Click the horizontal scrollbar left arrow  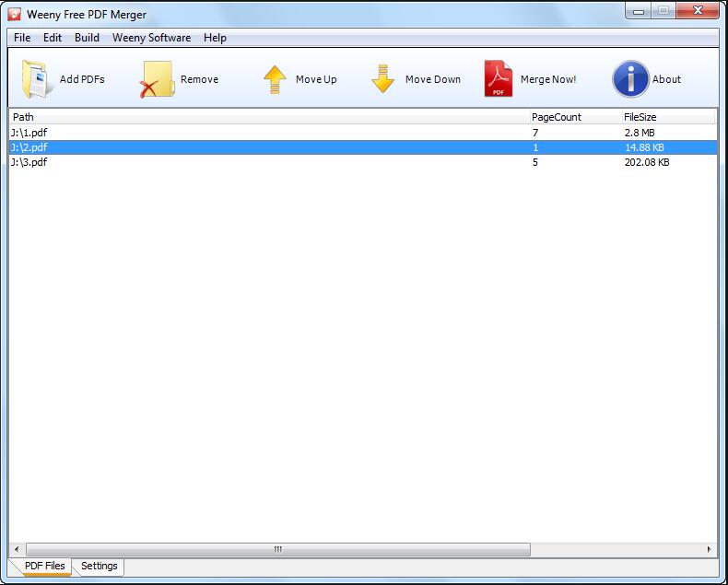pos(17,549)
